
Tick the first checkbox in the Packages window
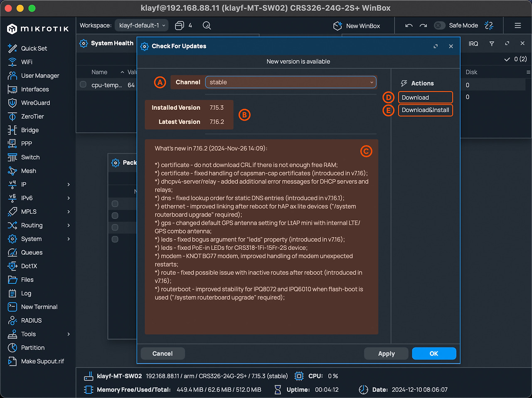pos(115,204)
